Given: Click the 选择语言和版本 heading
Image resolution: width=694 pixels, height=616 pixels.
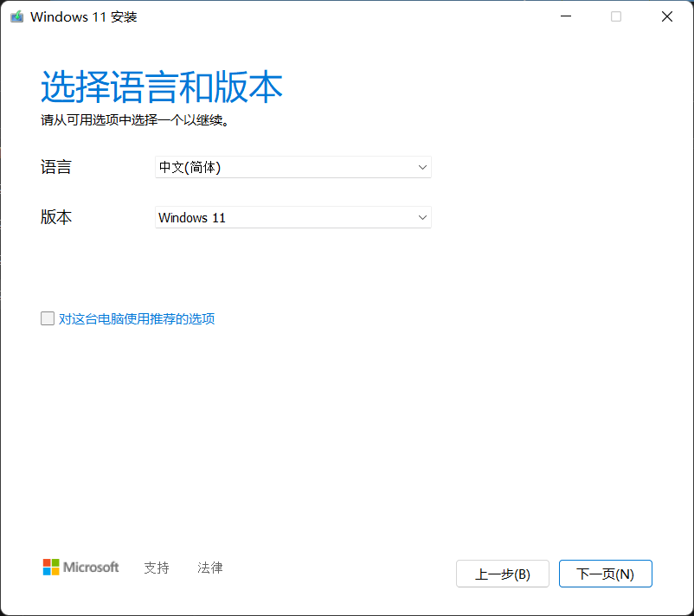Looking at the screenshot, I should click(x=162, y=87).
